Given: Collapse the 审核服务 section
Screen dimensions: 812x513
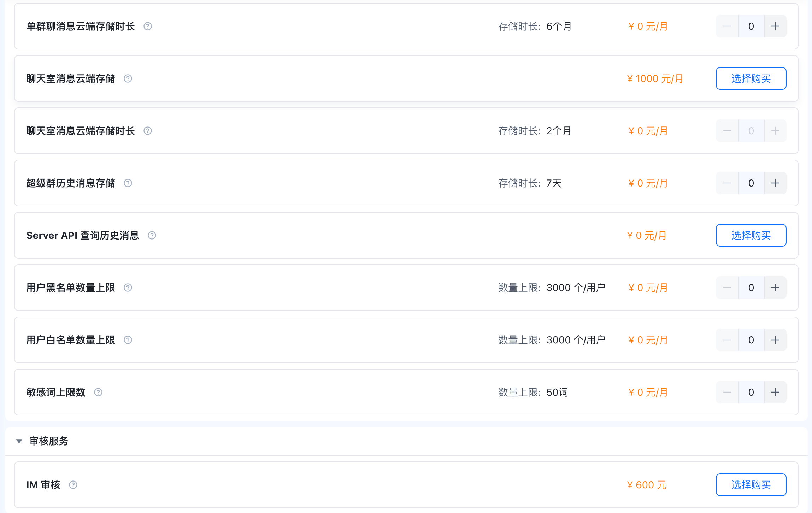Looking at the screenshot, I should pyautogui.click(x=19, y=441).
